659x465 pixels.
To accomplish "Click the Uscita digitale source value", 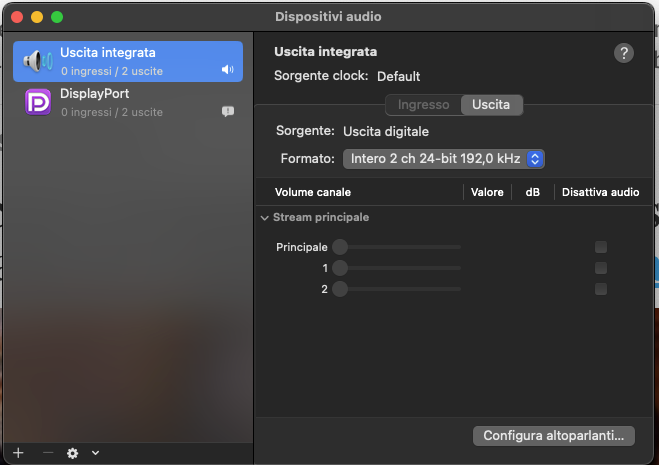I will click(x=386, y=132).
